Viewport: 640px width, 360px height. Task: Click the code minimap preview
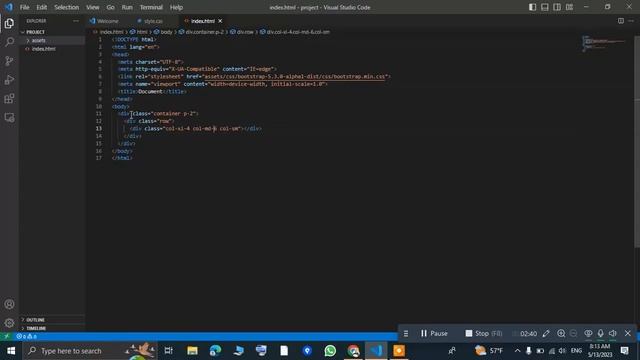tap(604, 43)
